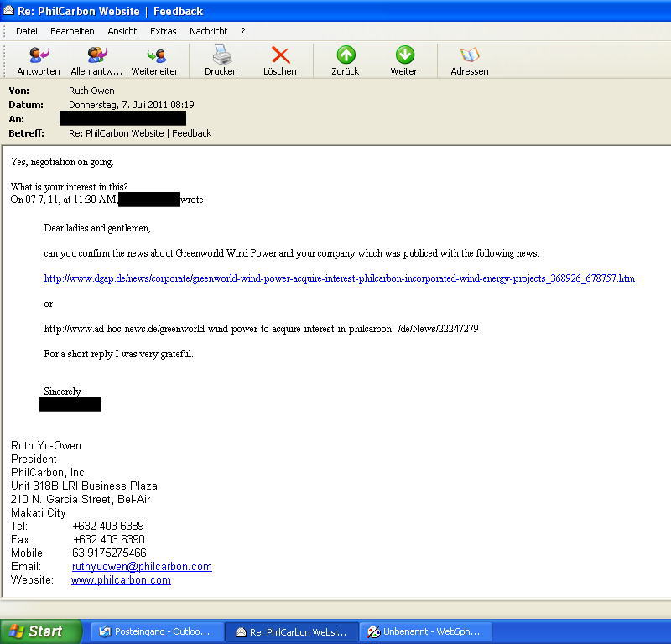Switch to Posteingang - Outlook taskbar window
671x644 pixels.
click(157, 631)
